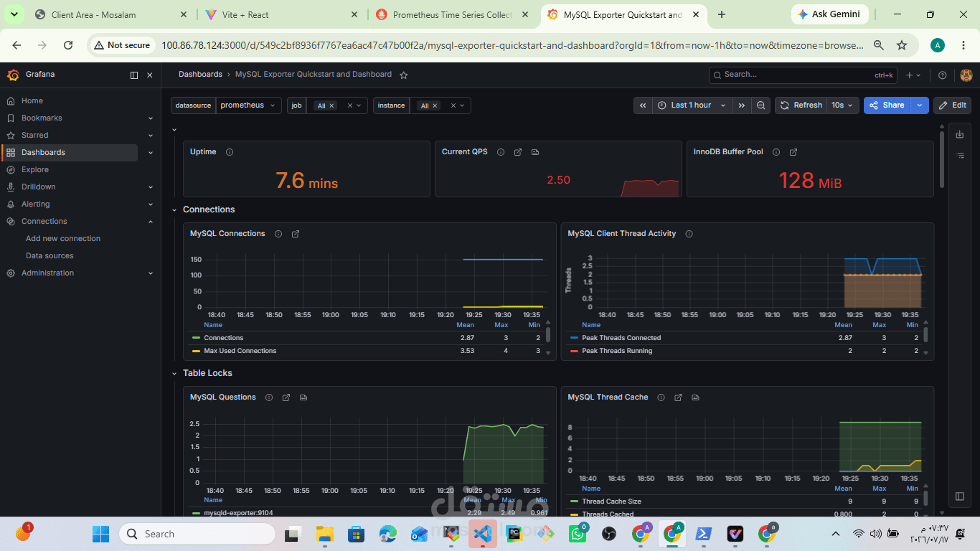
Task: Open the prometheus datasource selector
Action: pos(248,105)
